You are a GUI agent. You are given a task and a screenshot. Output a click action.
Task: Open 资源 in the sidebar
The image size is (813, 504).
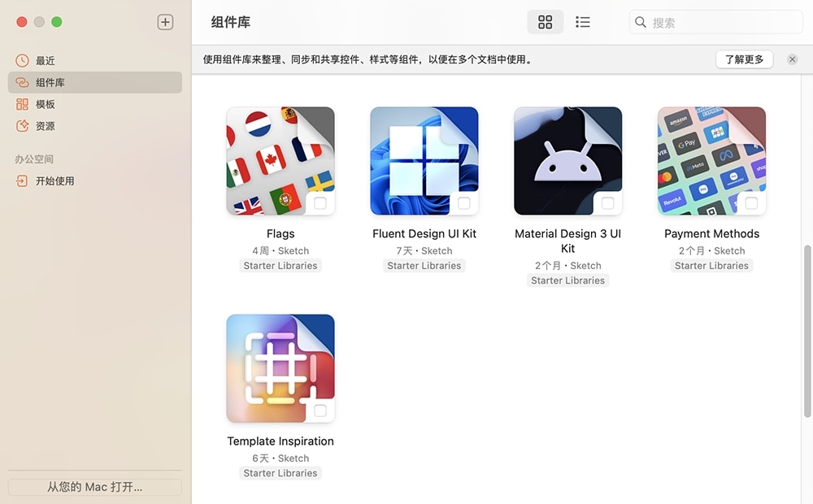pyautogui.click(x=95, y=126)
